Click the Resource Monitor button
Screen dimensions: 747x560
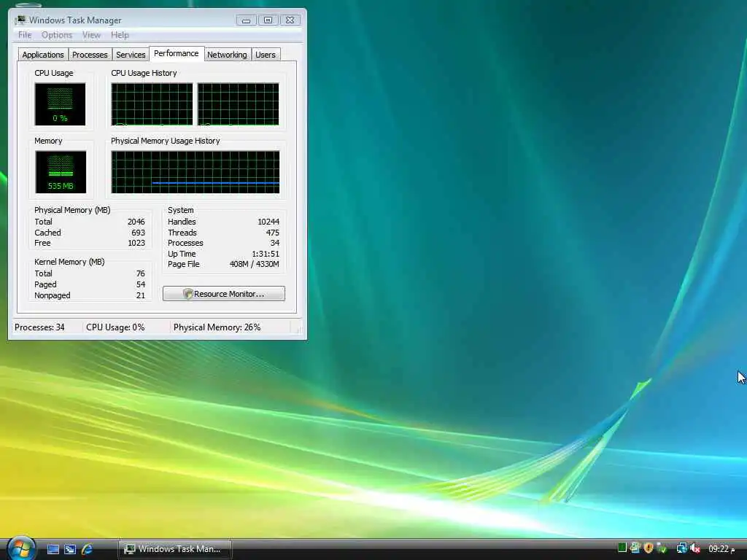click(x=224, y=294)
